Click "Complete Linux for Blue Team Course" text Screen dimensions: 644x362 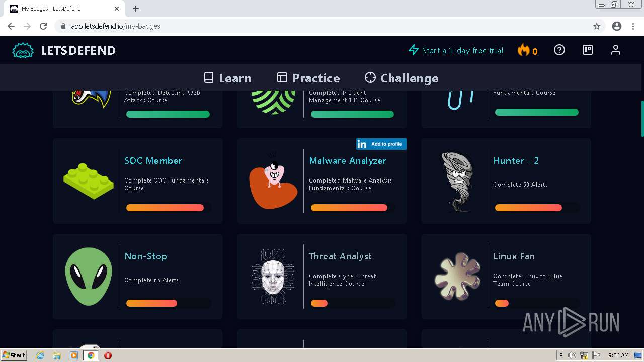click(x=528, y=280)
